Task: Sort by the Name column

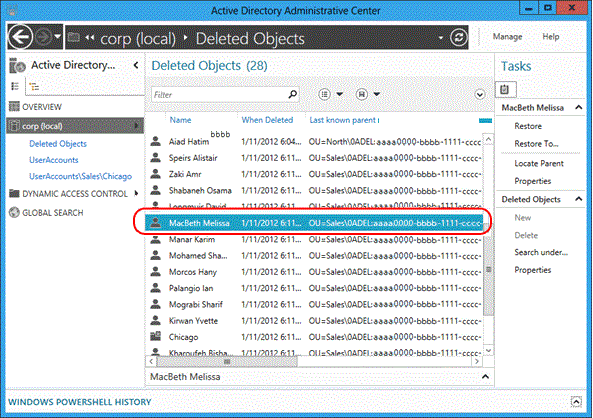Action: click(x=180, y=120)
